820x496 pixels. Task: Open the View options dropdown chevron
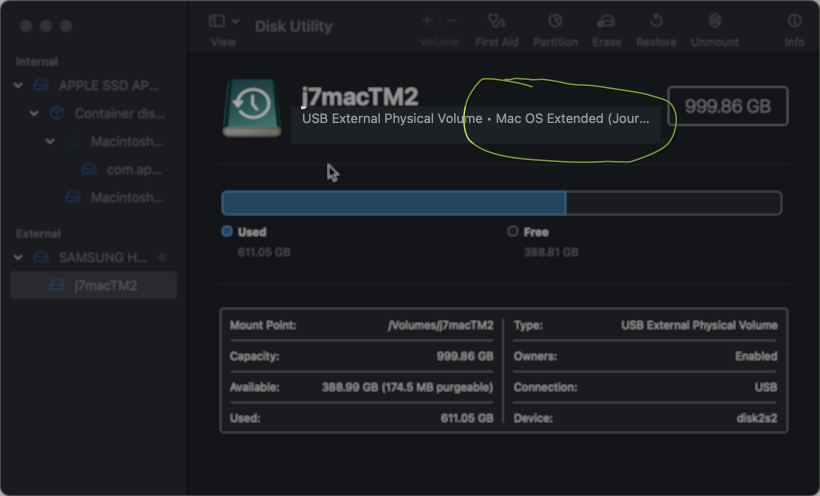[236, 21]
